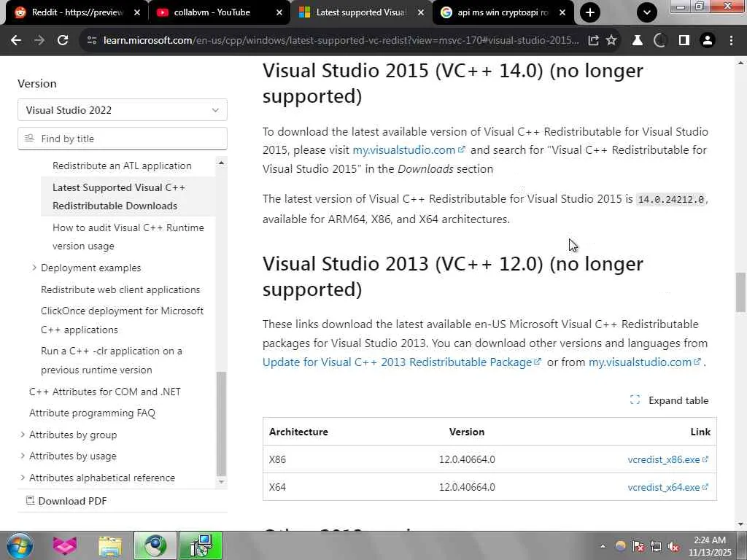
Task: Download vcredist_x86.exe
Action: click(x=668, y=459)
